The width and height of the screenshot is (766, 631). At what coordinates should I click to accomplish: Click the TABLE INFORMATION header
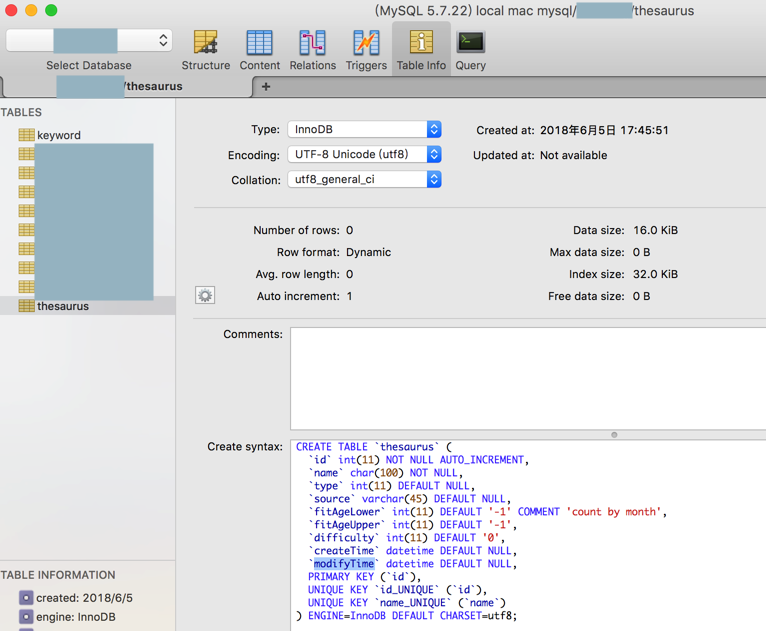58,575
